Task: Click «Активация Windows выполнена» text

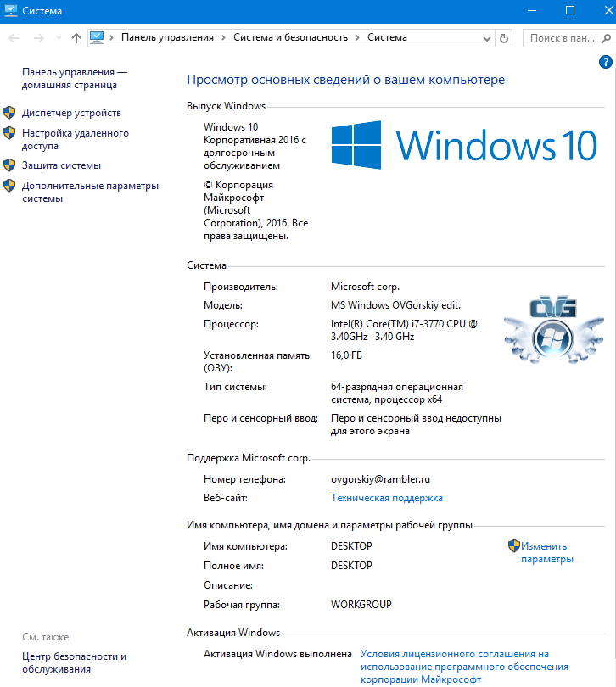Action: 277,654
